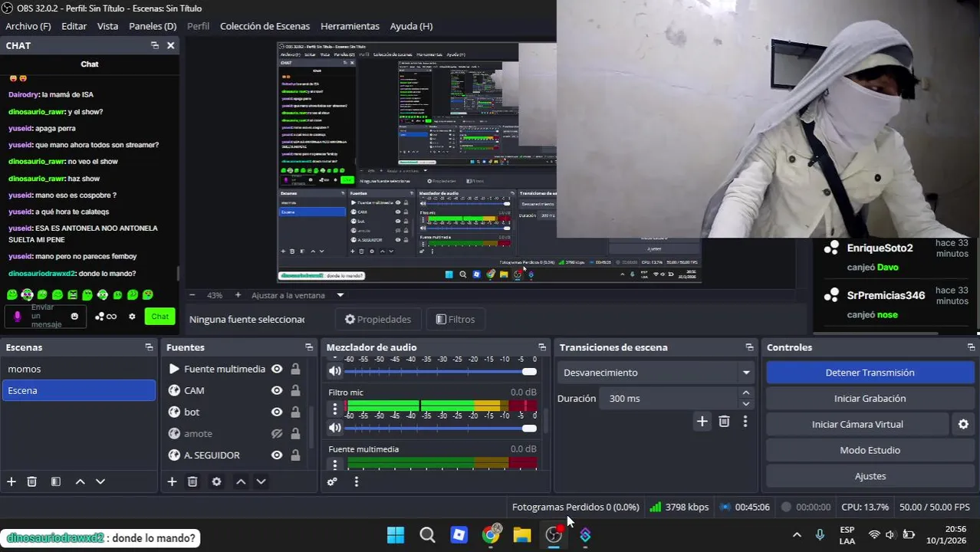Select the momos scene
The image size is (980, 552).
click(x=78, y=369)
